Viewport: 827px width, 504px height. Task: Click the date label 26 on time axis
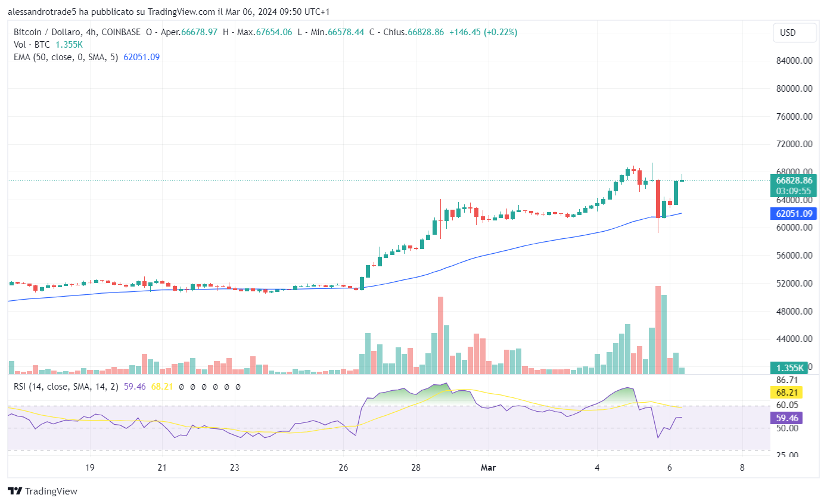343,468
